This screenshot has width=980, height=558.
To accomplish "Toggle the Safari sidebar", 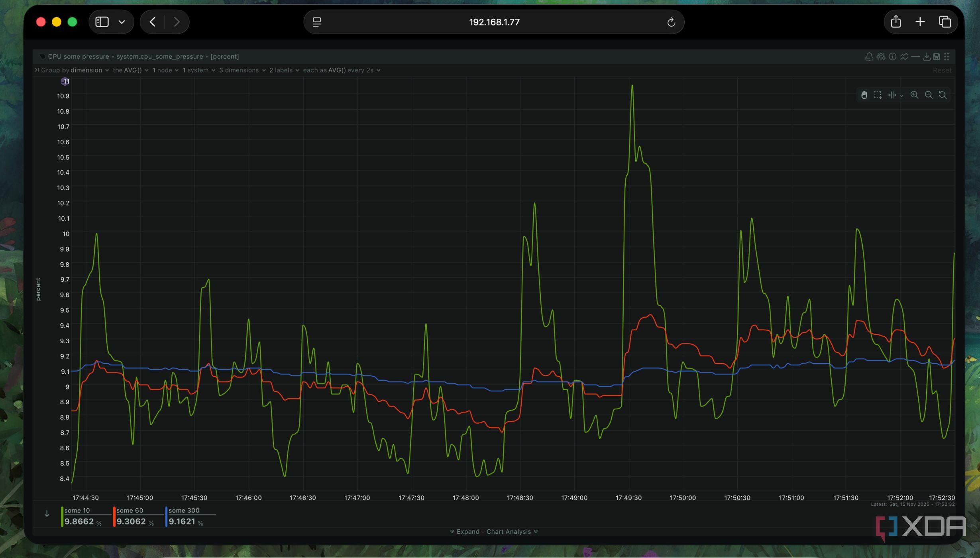I will [x=102, y=22].
